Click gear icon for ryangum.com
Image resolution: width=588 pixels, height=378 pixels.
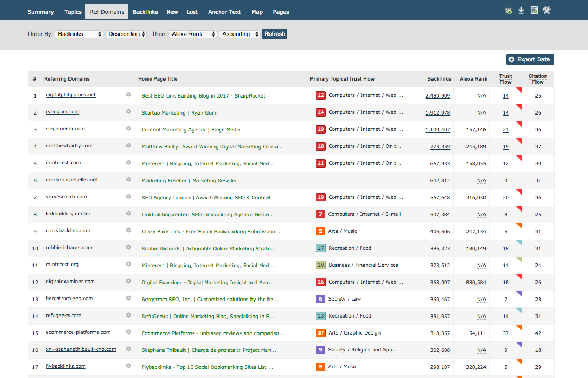128,112
